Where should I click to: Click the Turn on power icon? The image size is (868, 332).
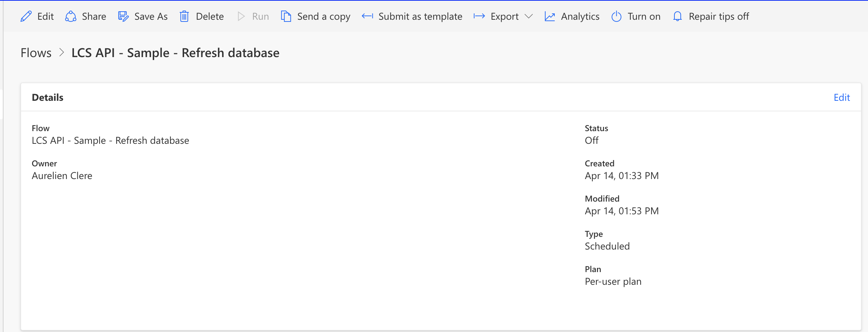(x=616, y=17)
